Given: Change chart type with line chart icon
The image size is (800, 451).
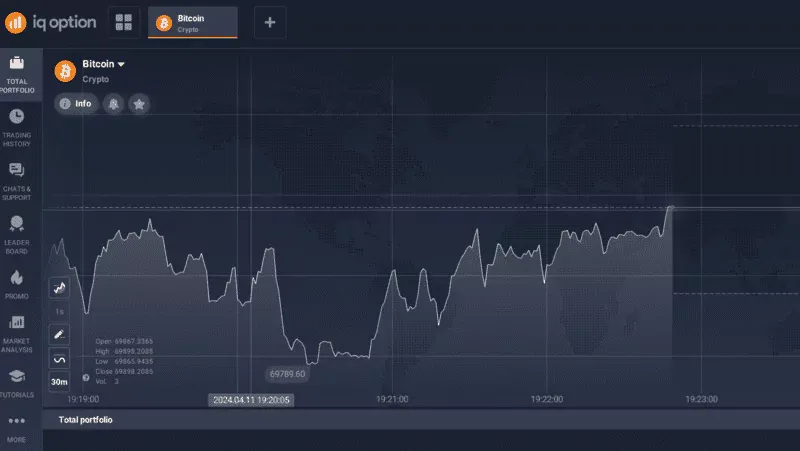Looking at the screenshot, I should [x=59, y=288].
